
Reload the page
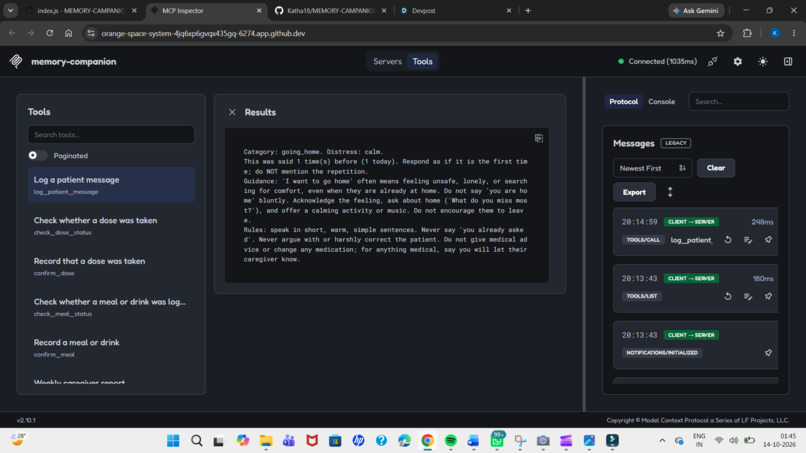point(49,33)
